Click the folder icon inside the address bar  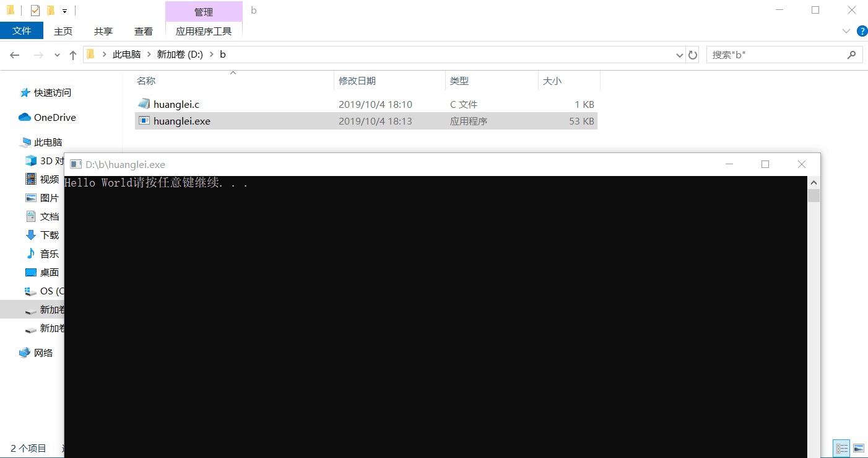(90, 54)
